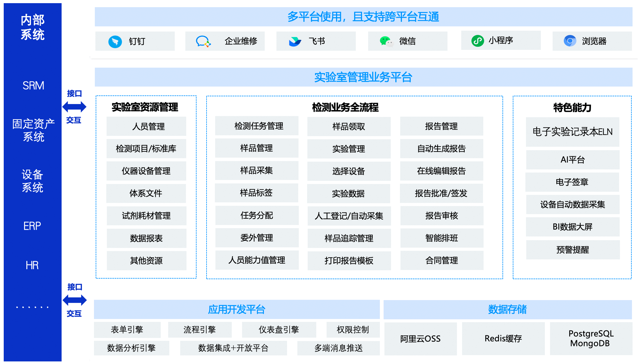Select the 实验室管理业务平台 header bar
Viewport: 644px width, 364px height.
tap(363, 77)
